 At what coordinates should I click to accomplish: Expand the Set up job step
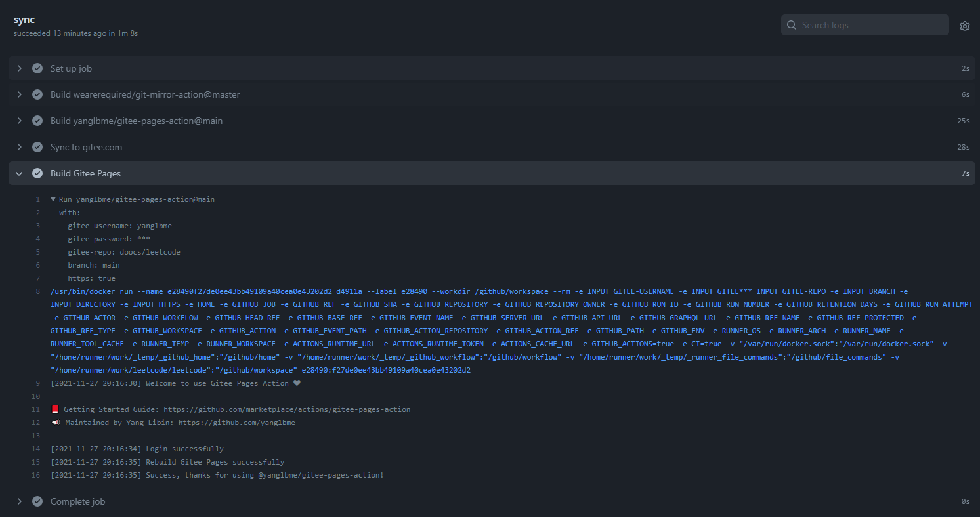pos(20,68)
